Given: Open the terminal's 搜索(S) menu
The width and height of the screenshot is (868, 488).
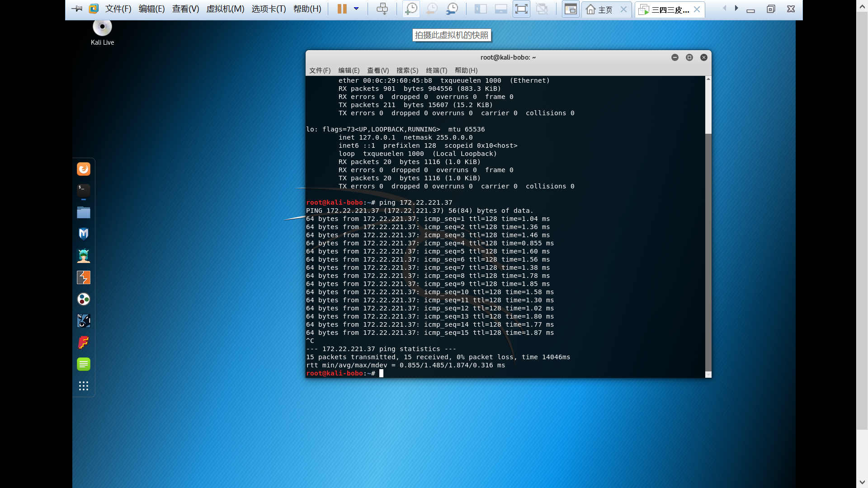Looking at the screenshot, I should (407, 70).
